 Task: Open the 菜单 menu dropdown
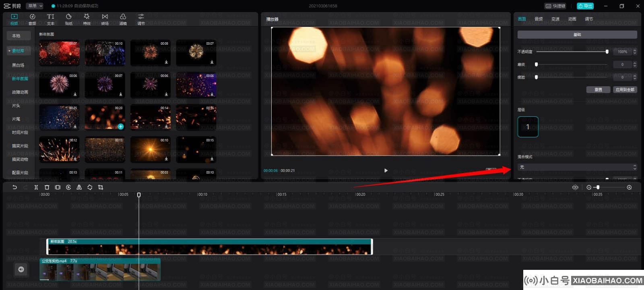click(35, 6)
